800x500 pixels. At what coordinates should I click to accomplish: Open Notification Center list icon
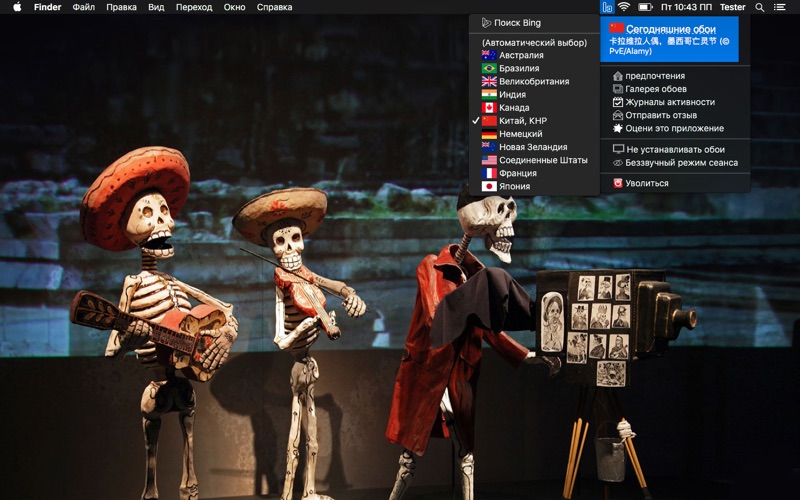click(780, 7)
